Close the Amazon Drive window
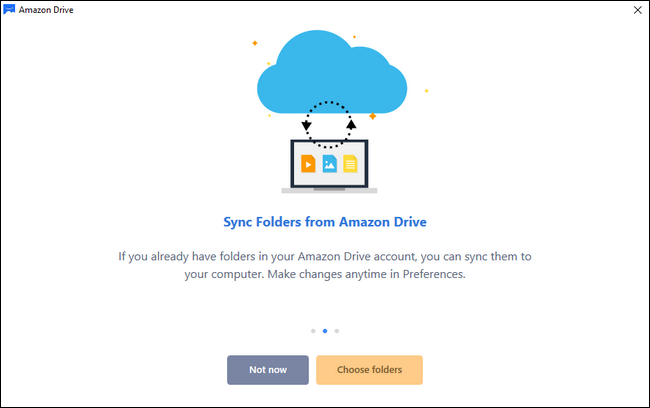Viewport: 650px width, 408px height. point(637,9)
